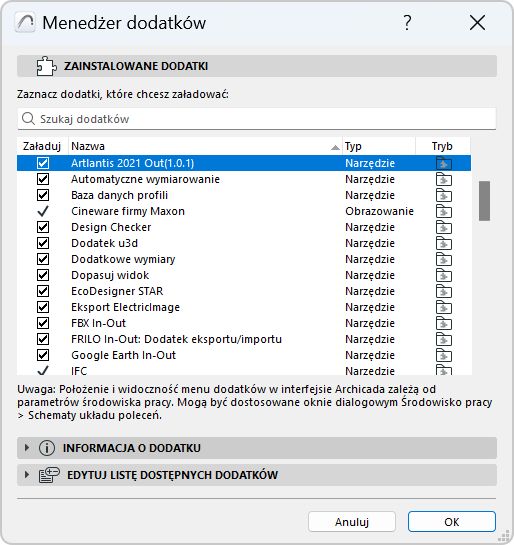Click the mode icon for Artlantis 2021 Out
514x545 pixels.
pyautogui.click(x=444, y=163)
